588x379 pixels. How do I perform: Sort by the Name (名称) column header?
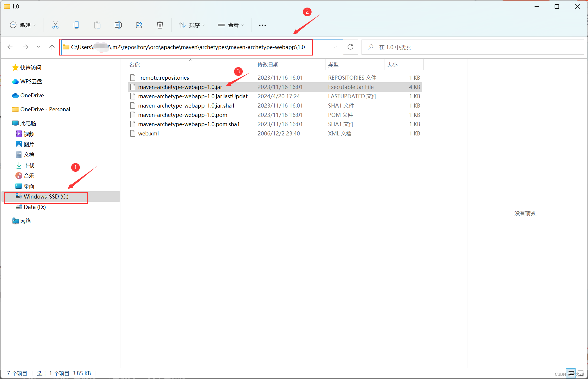tap(191, 65)
